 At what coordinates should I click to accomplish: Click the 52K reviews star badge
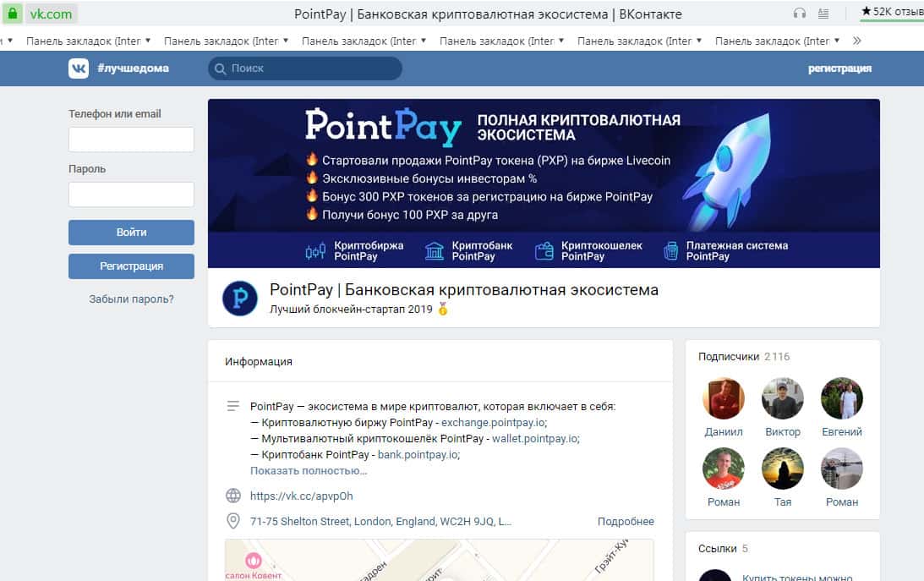tap(892, 12)
